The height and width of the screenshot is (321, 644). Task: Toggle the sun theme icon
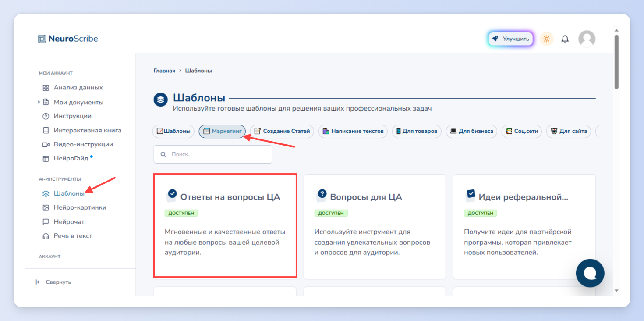tap(546, 39)
